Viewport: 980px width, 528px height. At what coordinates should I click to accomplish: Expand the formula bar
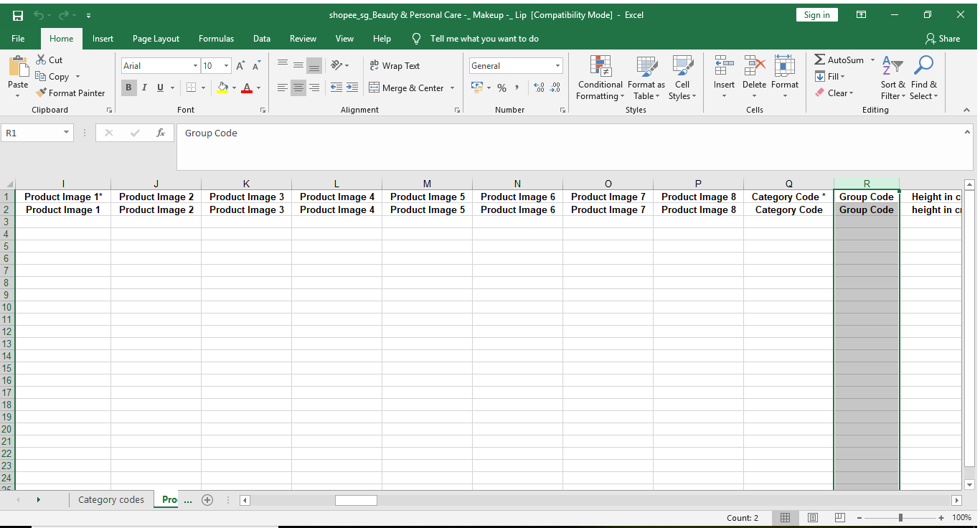(x=969, y=132)
